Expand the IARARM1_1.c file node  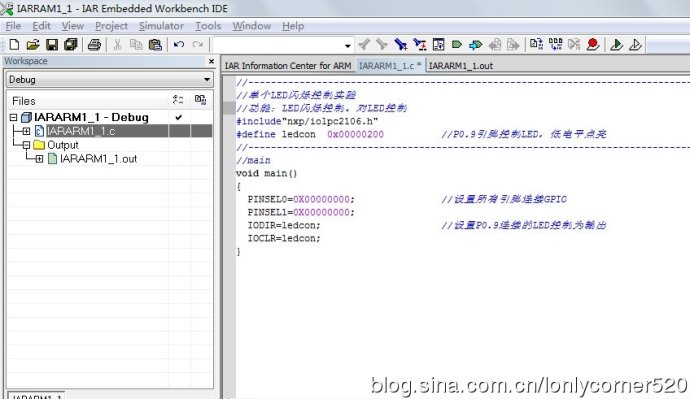(26, 131)
